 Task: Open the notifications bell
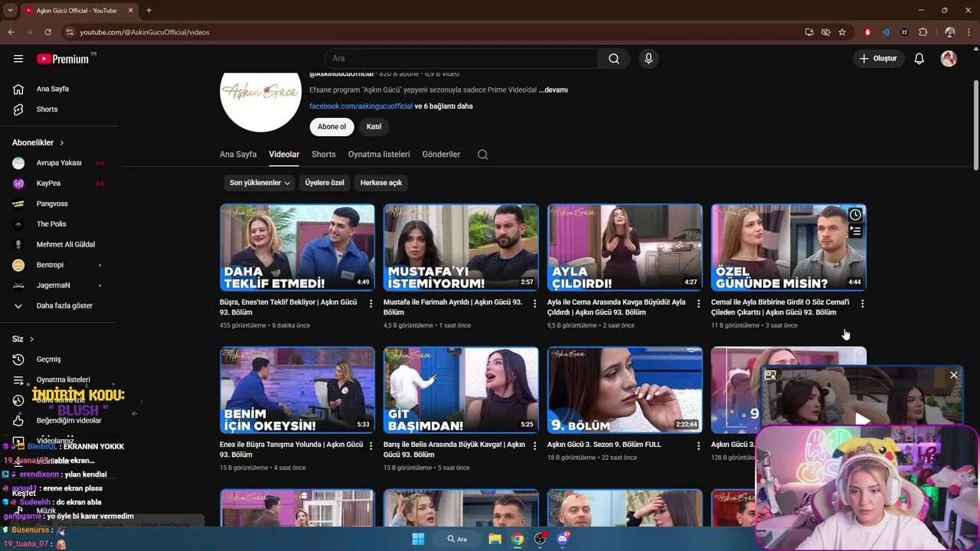[x=920, y=59]
